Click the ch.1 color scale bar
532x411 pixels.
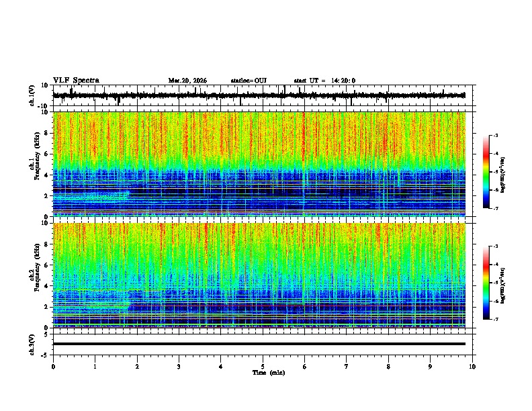(486, 172)
